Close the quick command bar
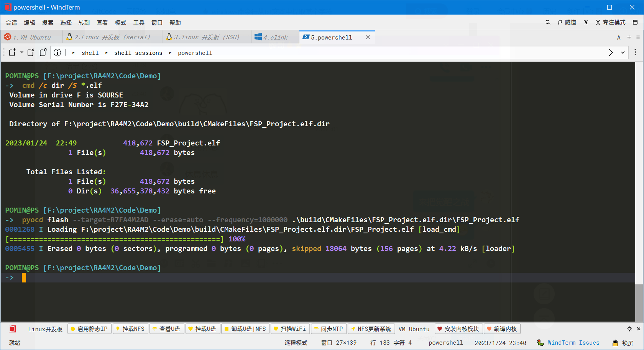 (639, 329)
